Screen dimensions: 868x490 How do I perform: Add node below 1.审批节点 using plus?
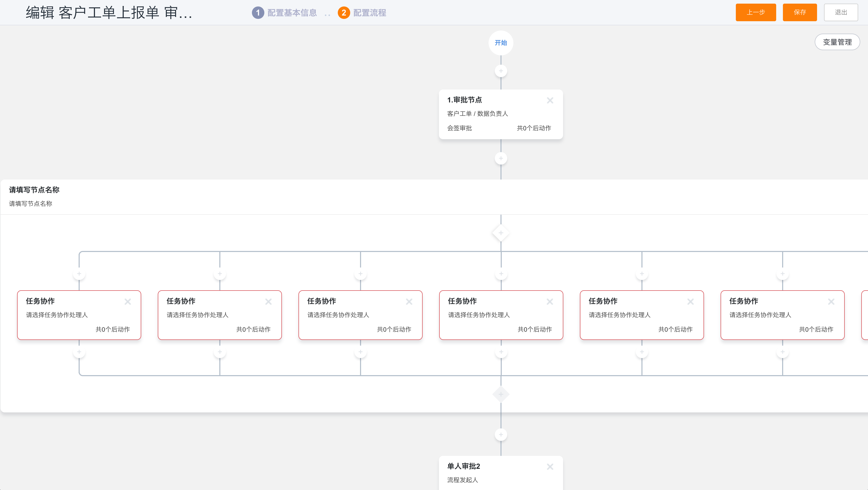click(501, 158)
